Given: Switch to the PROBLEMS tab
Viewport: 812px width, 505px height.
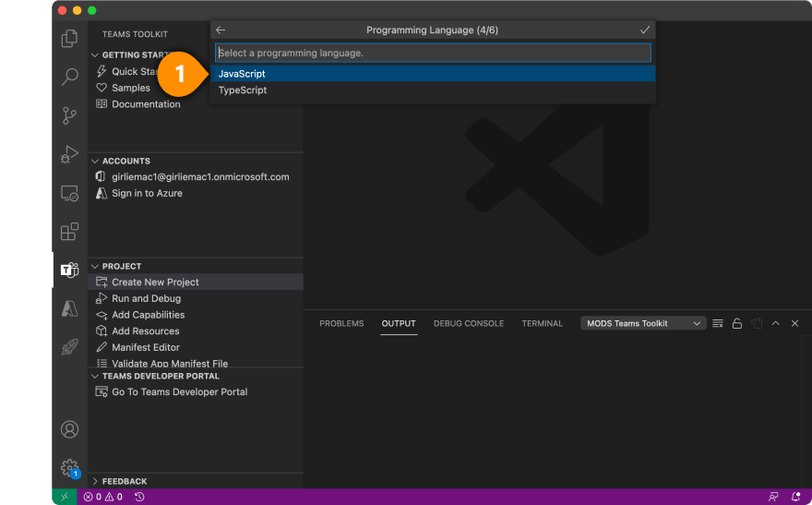Looking at the screenshot, I should pyautogui.click(x=341, y=323).
